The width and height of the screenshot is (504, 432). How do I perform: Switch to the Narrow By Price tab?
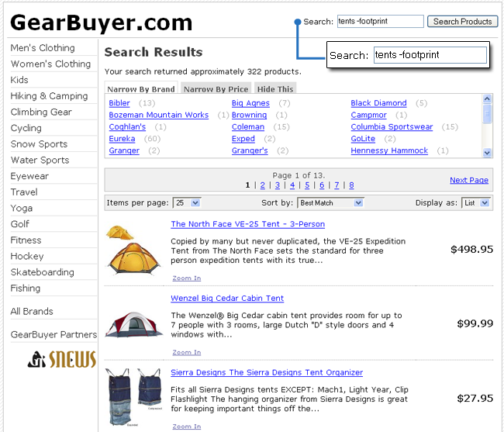[216, 89]
